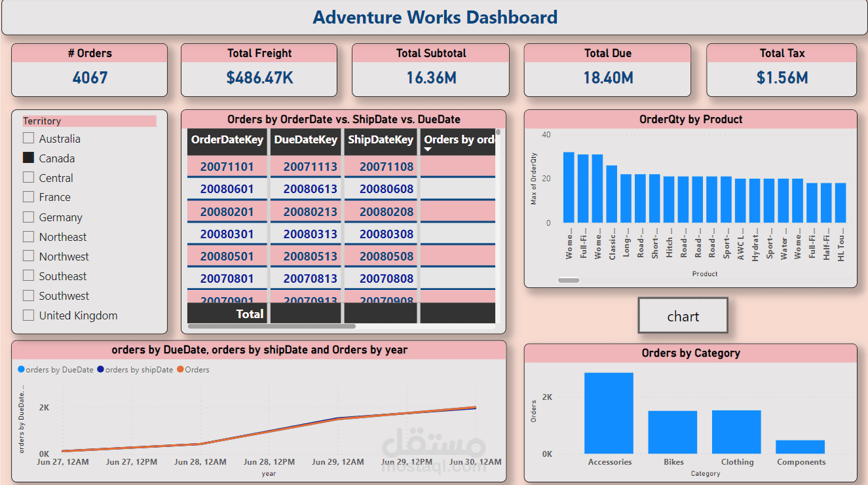Select the Bikes bar in Orders by Category
Viewport: 868px width, 485px height.
(673, 432)
